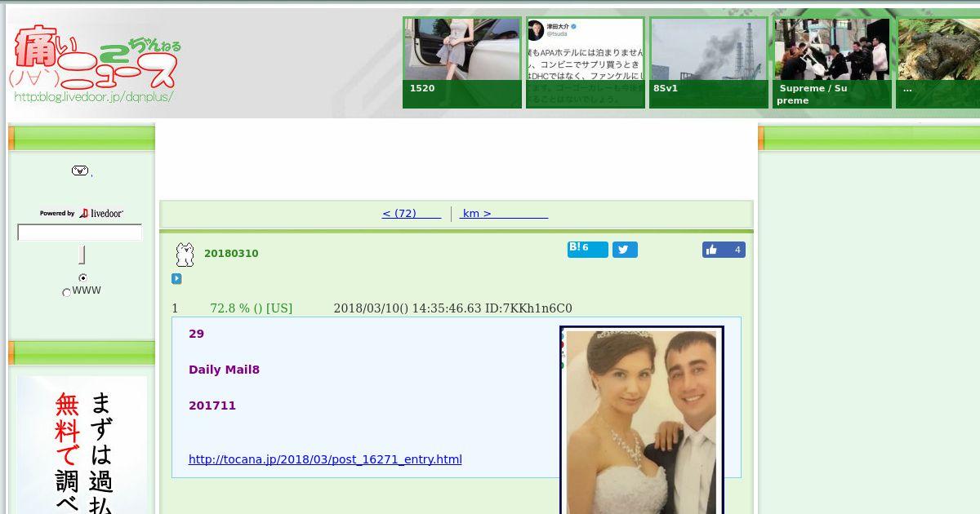This screenshot has height=514, width=980.
Task: Click the livedoor logo in sidebar
Action: (101, 213)
